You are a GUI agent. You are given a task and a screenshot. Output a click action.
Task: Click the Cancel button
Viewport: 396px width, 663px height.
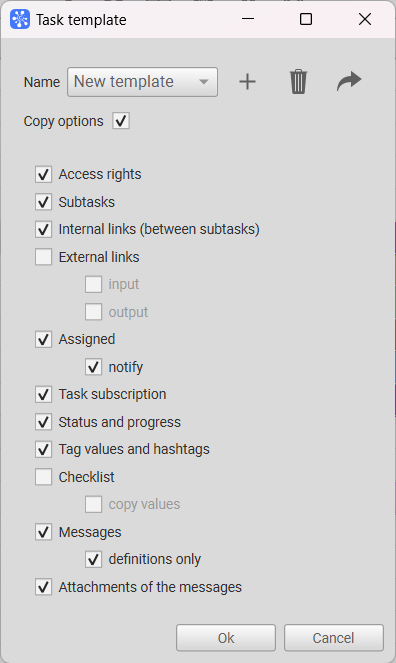(x=334, y=638)
